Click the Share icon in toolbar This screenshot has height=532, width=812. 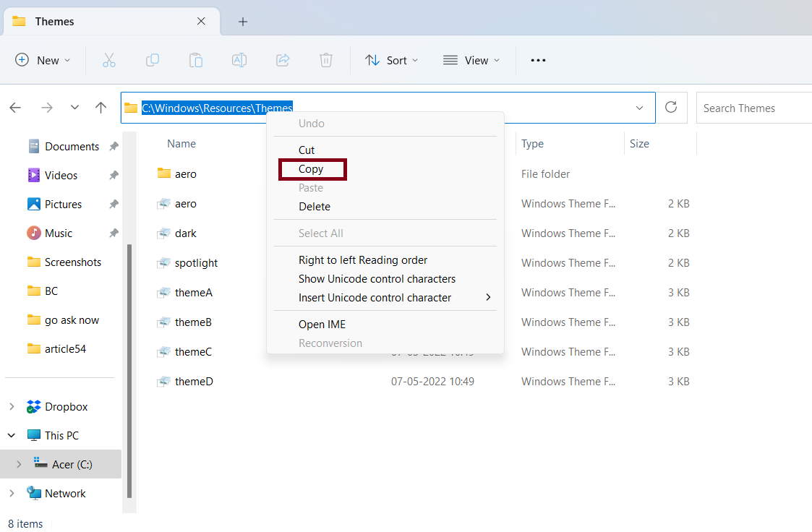pos(283,61)
